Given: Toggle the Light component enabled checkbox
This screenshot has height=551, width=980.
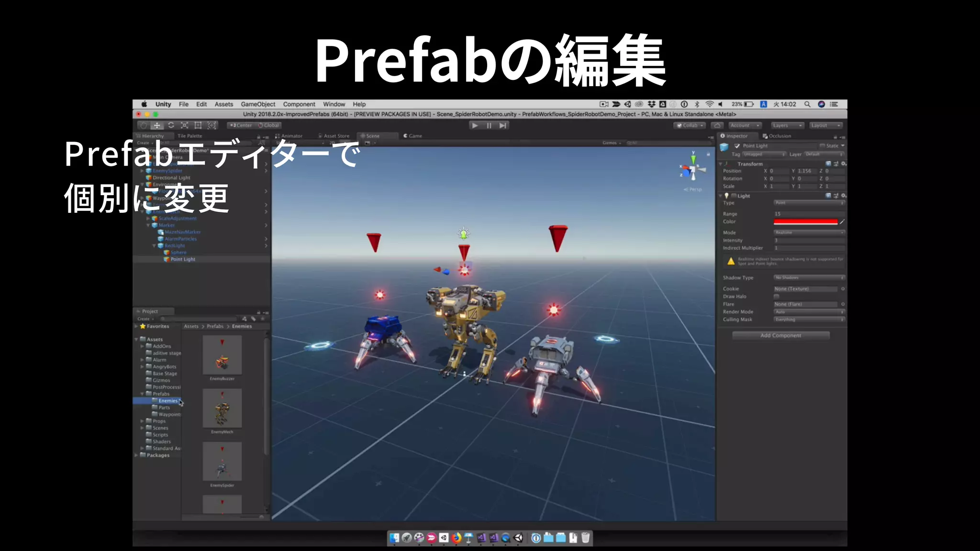Looking at the screenshot, I should (734, 196).
